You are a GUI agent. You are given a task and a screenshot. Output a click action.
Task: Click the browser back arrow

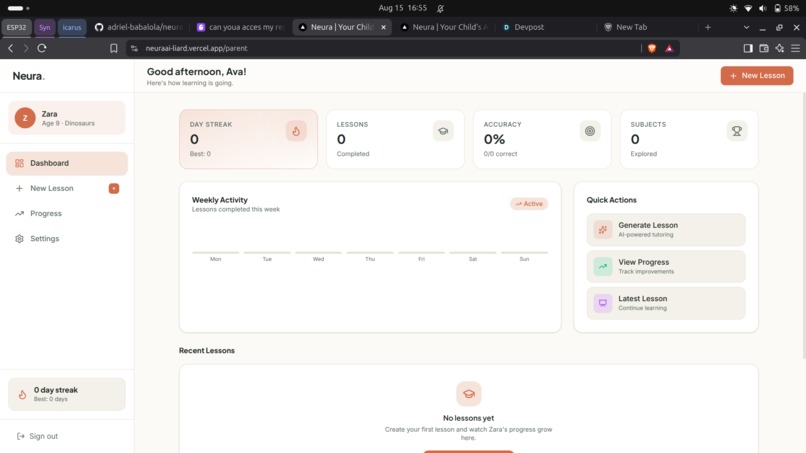click(x=11, y=48)
